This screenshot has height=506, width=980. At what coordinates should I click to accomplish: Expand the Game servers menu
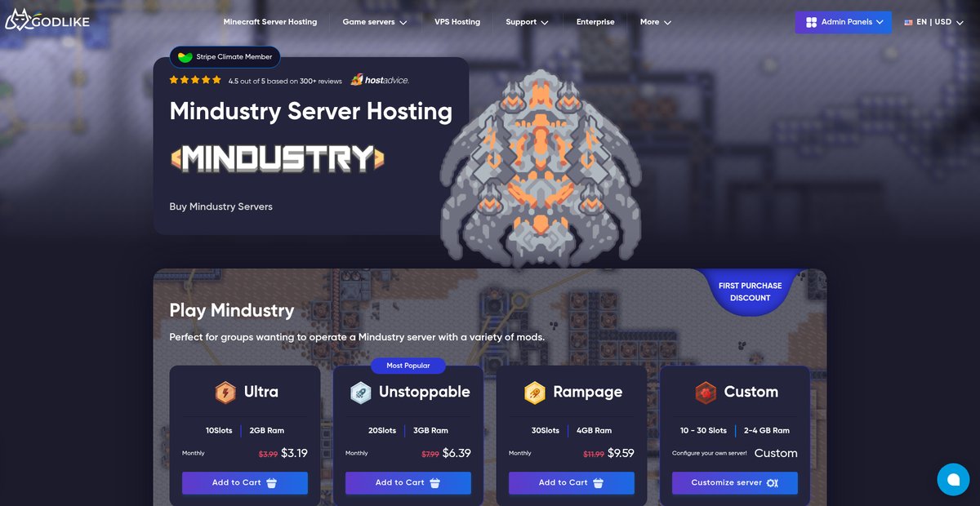coord(375,22)
